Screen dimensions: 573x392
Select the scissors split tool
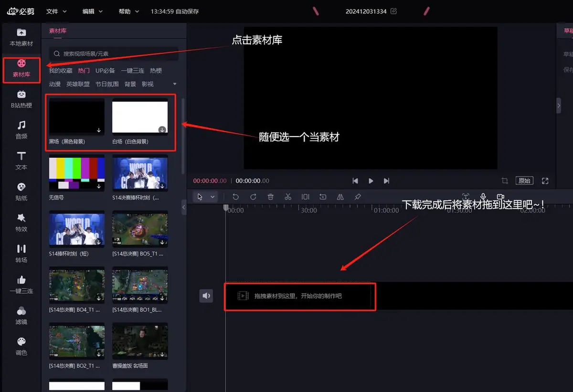(288, 197)
